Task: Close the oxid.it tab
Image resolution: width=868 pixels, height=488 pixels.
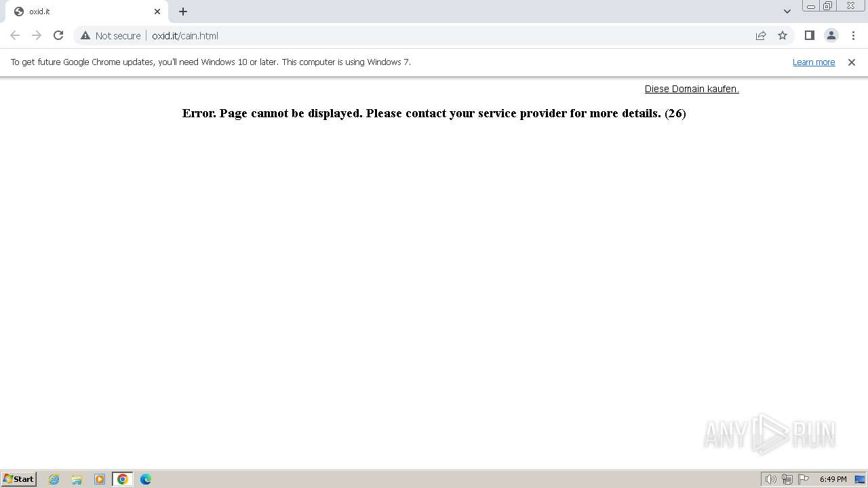Action: [157, 12]
